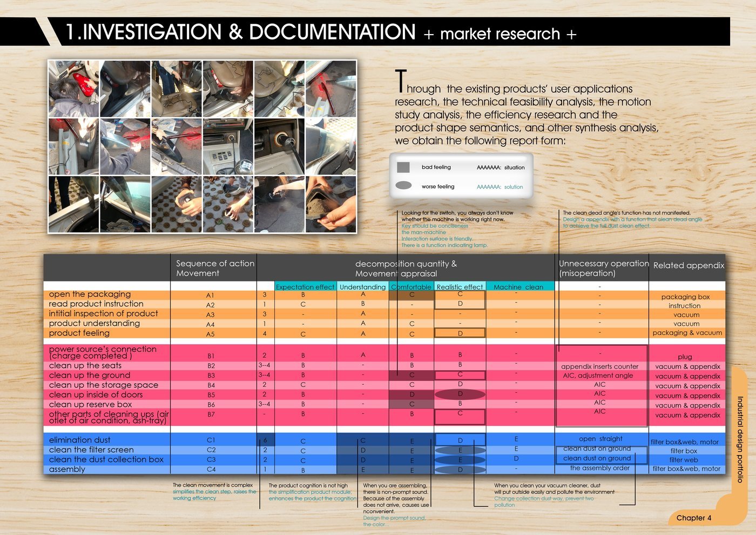Click the 'Expectation effect' subheader
Image resolution: width=756 pixels, height=535 pixels.
[x=305, y=287]
